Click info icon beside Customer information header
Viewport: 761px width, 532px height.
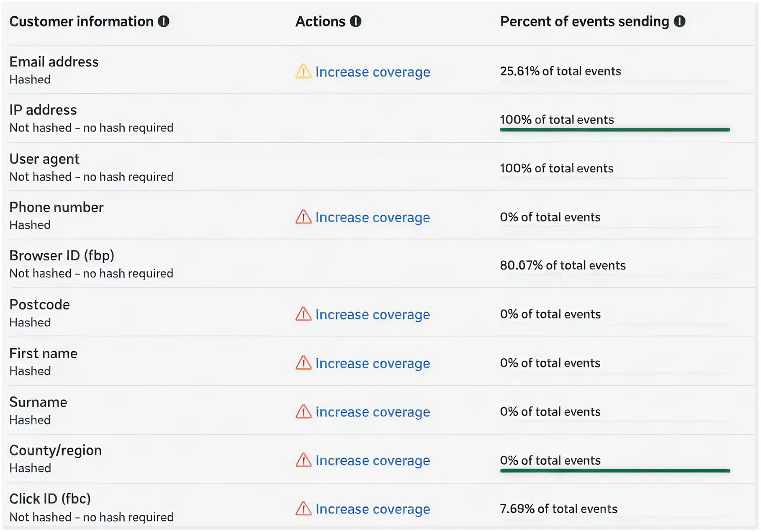pyautogui.click(x=164, y=21)
